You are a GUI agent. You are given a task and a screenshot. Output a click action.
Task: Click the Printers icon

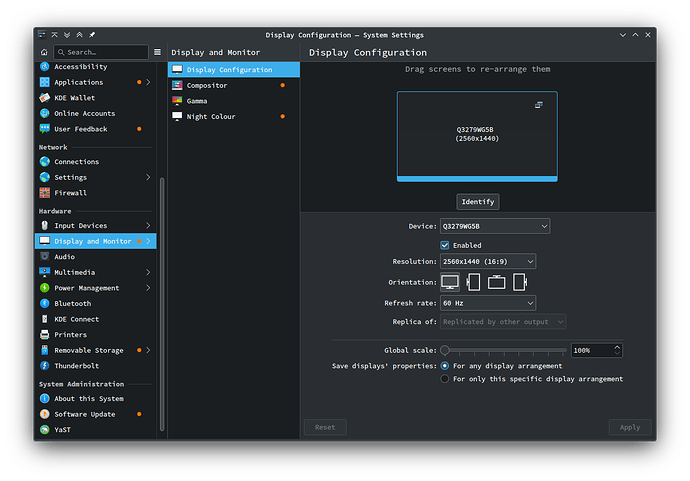point(44,334)
